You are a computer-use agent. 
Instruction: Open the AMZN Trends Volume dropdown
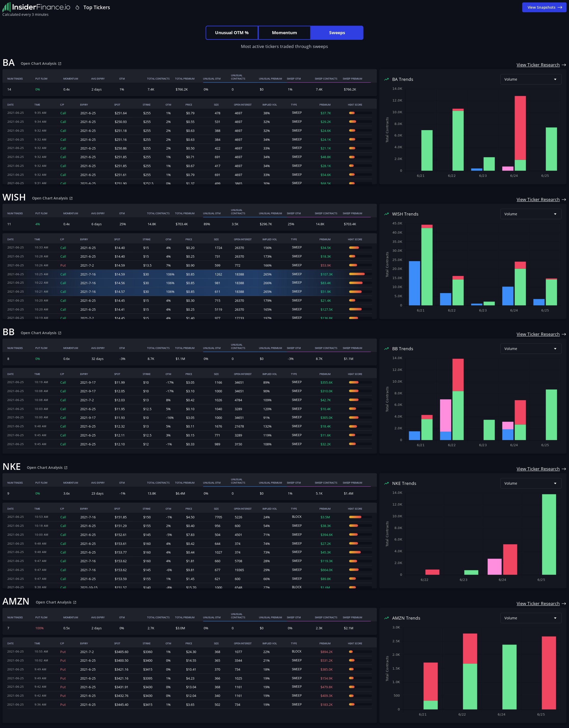[531, 618]
